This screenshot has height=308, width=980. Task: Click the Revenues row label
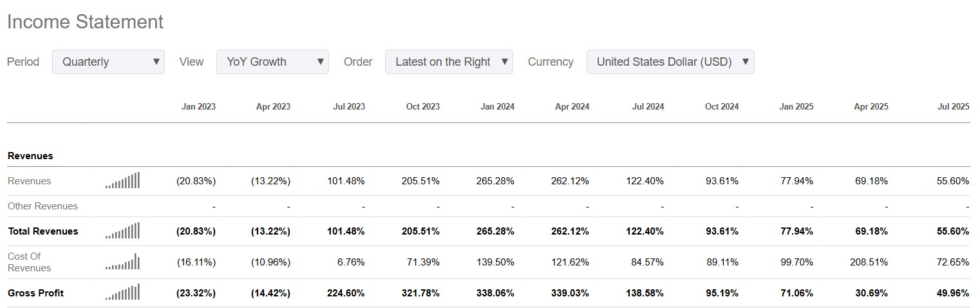click(29, 181)
